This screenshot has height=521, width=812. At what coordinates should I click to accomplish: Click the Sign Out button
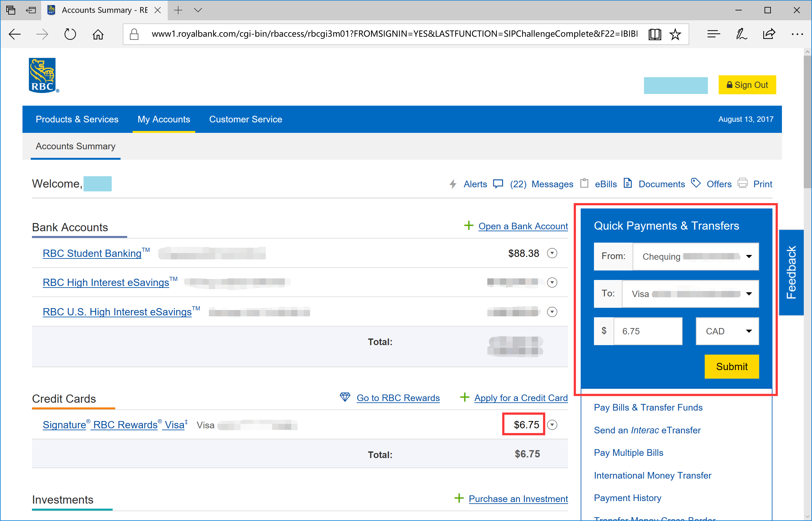[747, 84]
